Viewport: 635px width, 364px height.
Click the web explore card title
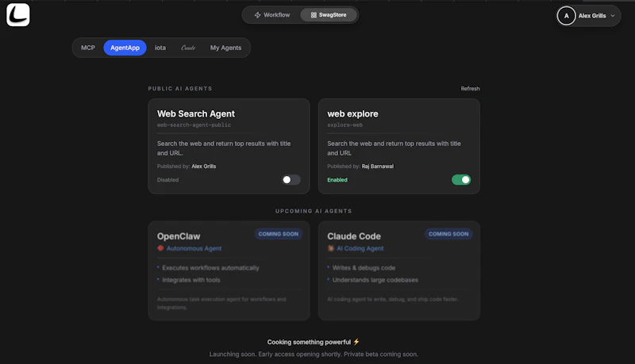coord(352,113)
